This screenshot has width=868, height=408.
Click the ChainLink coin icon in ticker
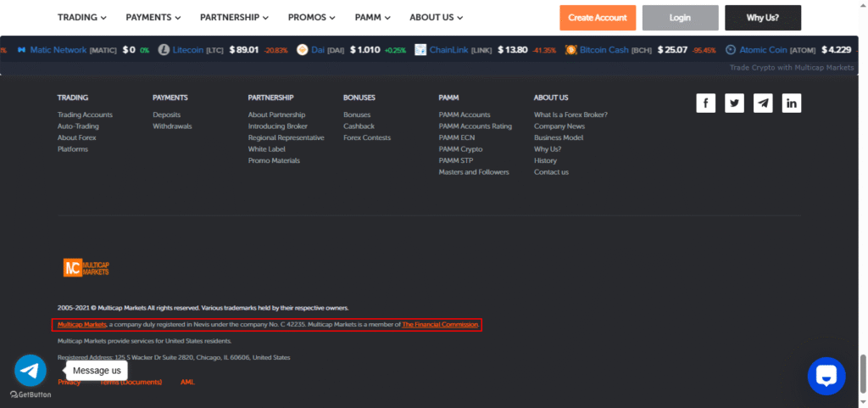[420, 50]
